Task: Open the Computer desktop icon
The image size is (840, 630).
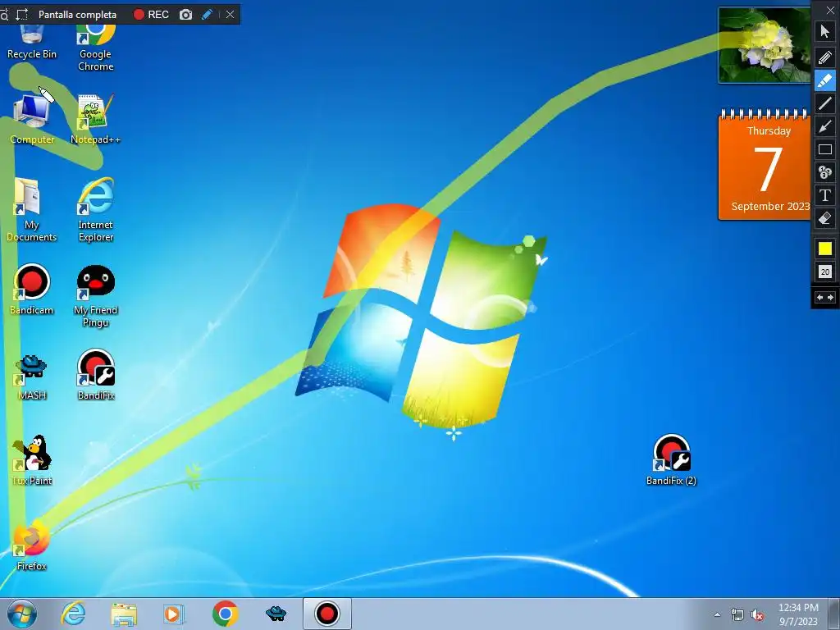Action: pyautogui.click(x=32, y=119)
